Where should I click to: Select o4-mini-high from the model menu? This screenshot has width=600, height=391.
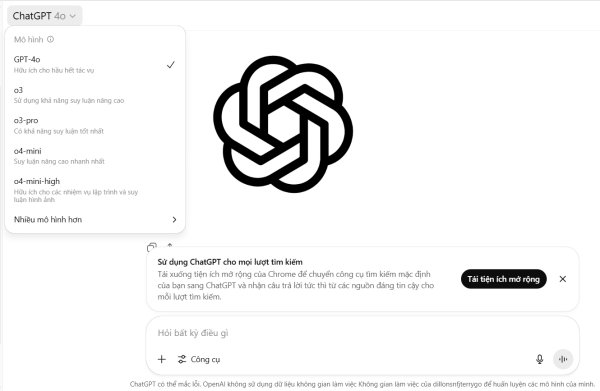(x=95, y=190)
